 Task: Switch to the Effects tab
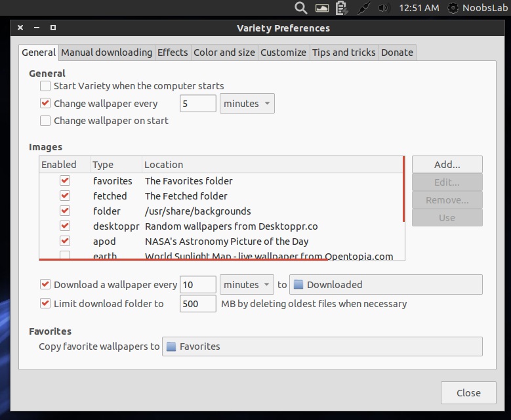[173, 52]
